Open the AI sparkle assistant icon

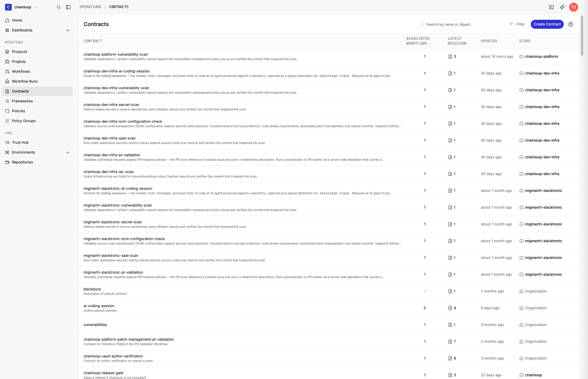[562, 7]
